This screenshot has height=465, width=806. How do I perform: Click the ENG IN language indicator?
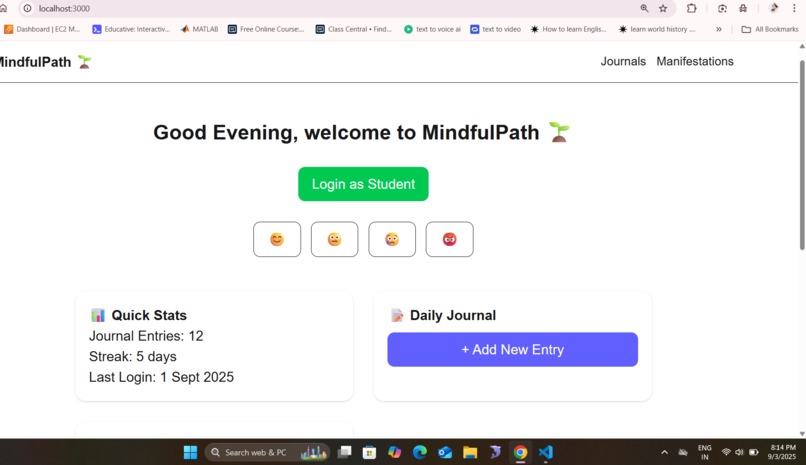coord(705,452)
